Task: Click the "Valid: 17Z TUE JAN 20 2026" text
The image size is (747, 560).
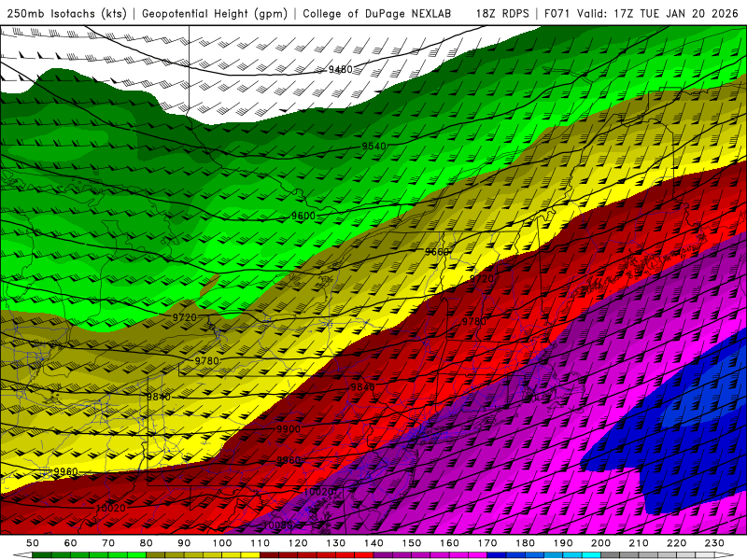Action: click(x=657, y=13)
